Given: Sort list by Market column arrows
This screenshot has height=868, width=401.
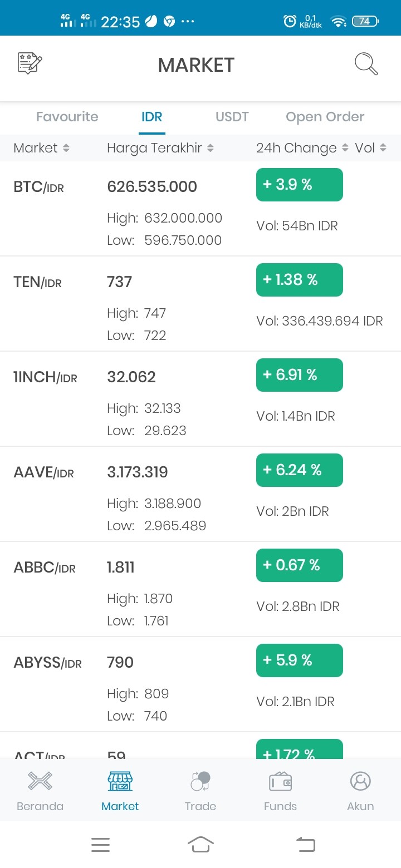Looking at the screenshot, I should coord(66,148).
